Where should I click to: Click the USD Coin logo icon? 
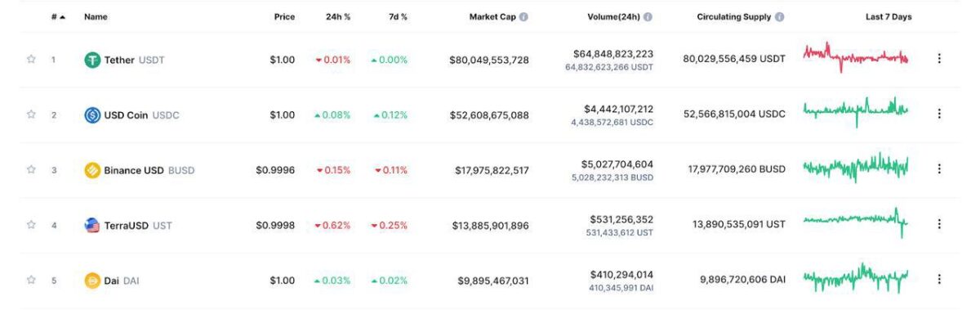92,115
